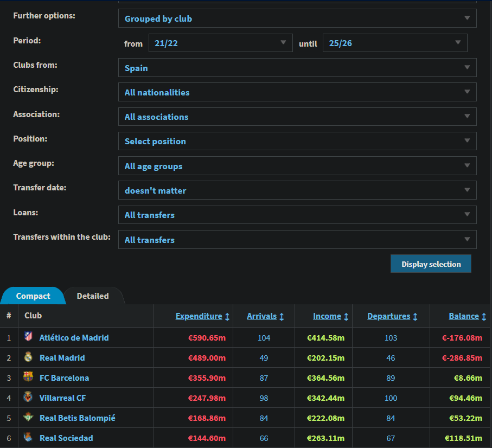Open the Atlético de Madrid club link
The height and width of the screenshot is (448, 492).
(74, 338)
